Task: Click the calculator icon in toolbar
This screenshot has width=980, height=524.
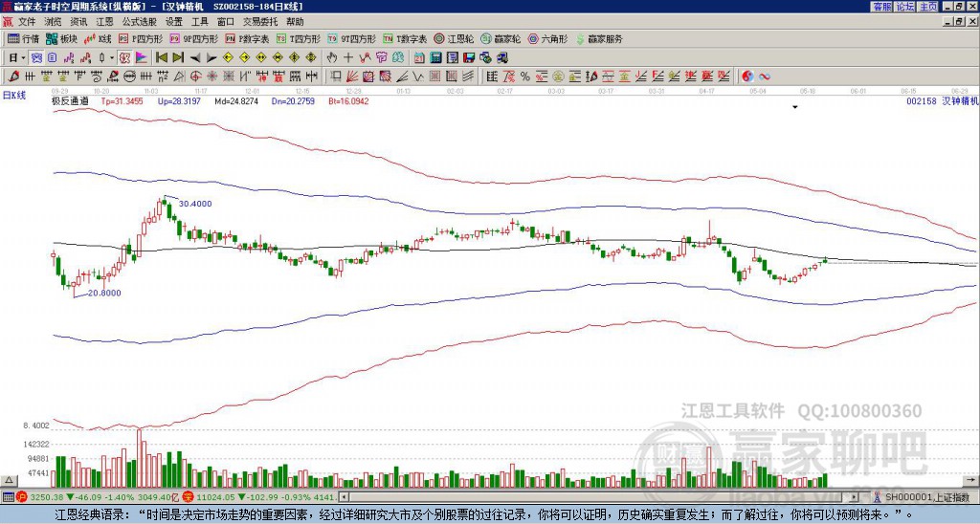Action: point(435,57)
